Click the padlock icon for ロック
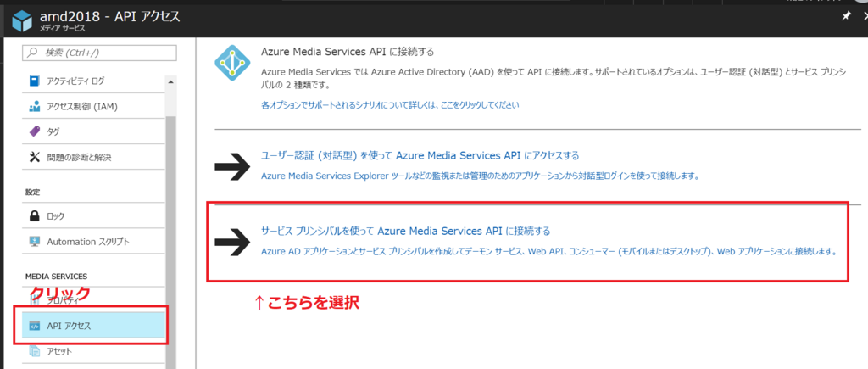The height and width of the screenshot is (369, 868). coord(34,215)
